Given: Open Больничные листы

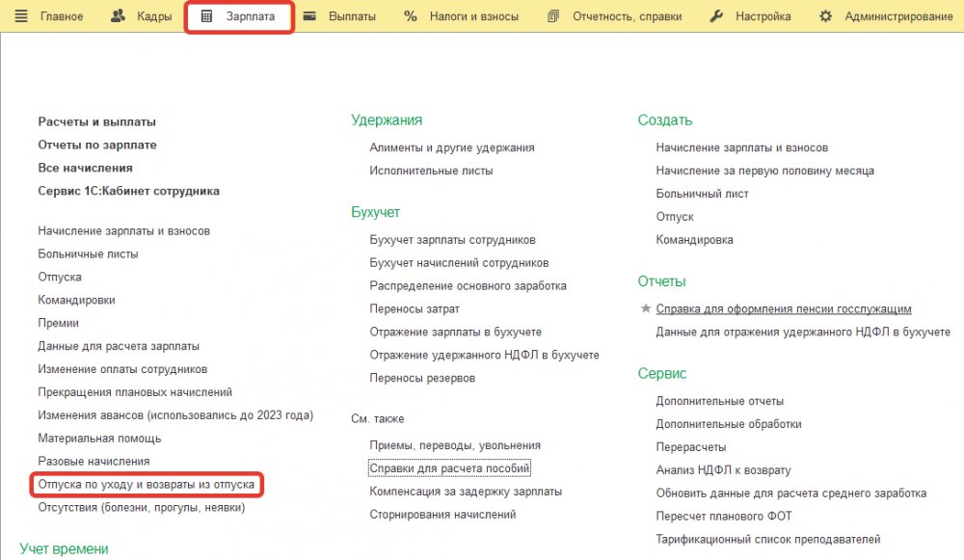Looking at the screenshot, I should coord(88,253).
